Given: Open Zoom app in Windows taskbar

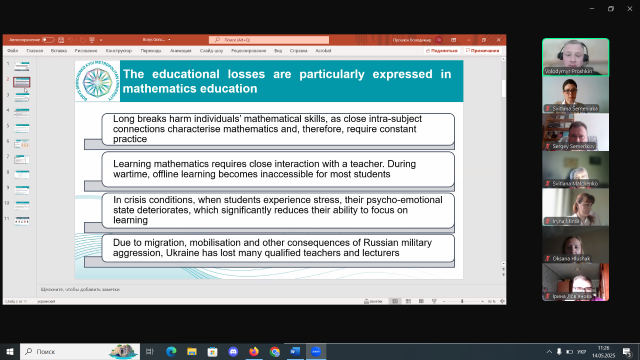Looking at the screenshot, I should (316, 351).
